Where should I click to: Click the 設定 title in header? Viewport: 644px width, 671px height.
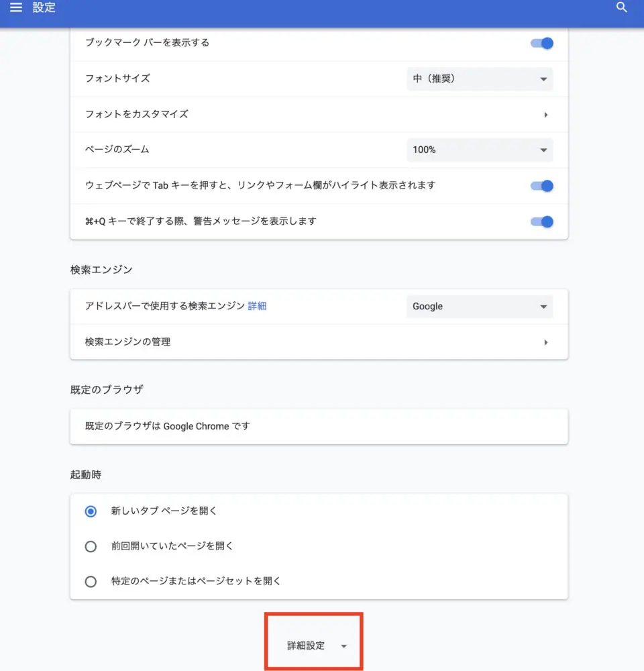point(44,8)
